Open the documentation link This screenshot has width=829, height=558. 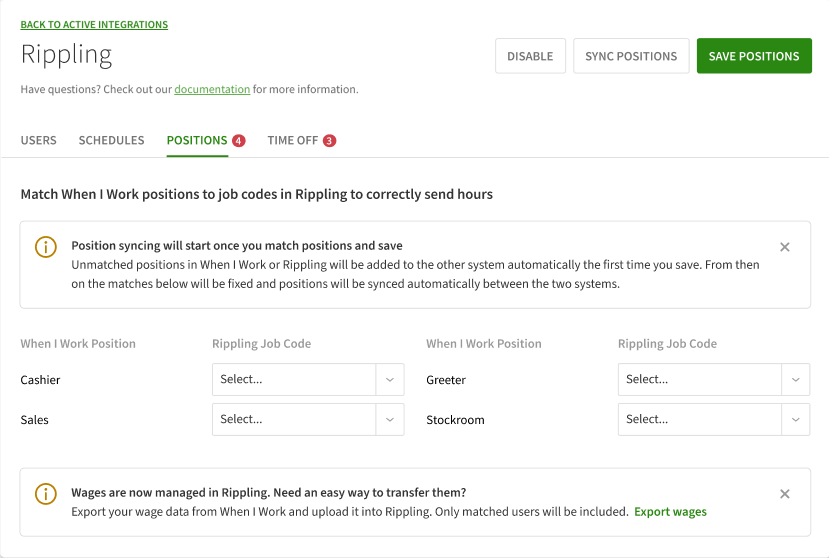212,90
